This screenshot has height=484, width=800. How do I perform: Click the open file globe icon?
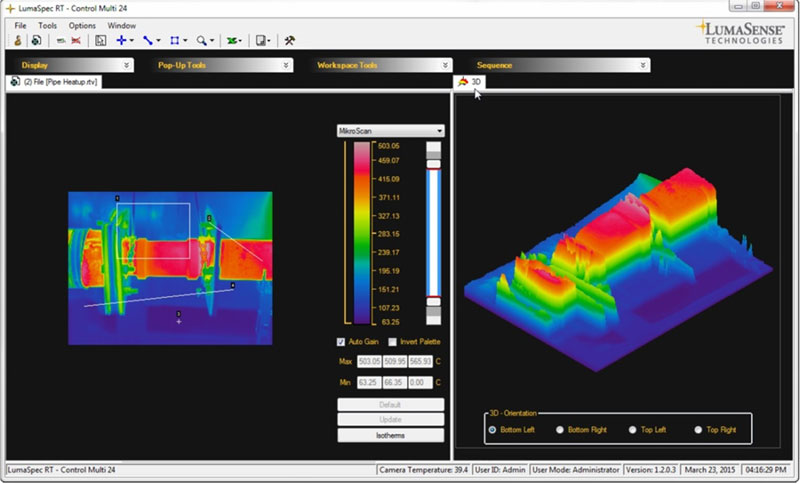[x=36, y=40]
